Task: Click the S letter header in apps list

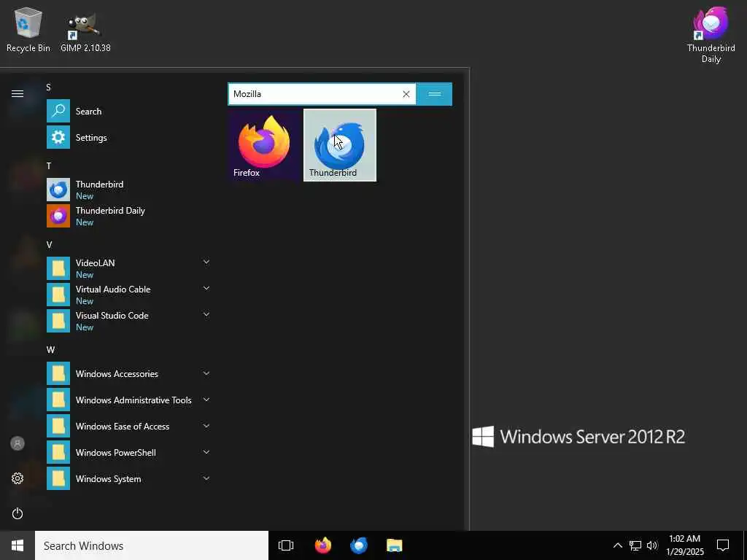Action: click(49, 87)
